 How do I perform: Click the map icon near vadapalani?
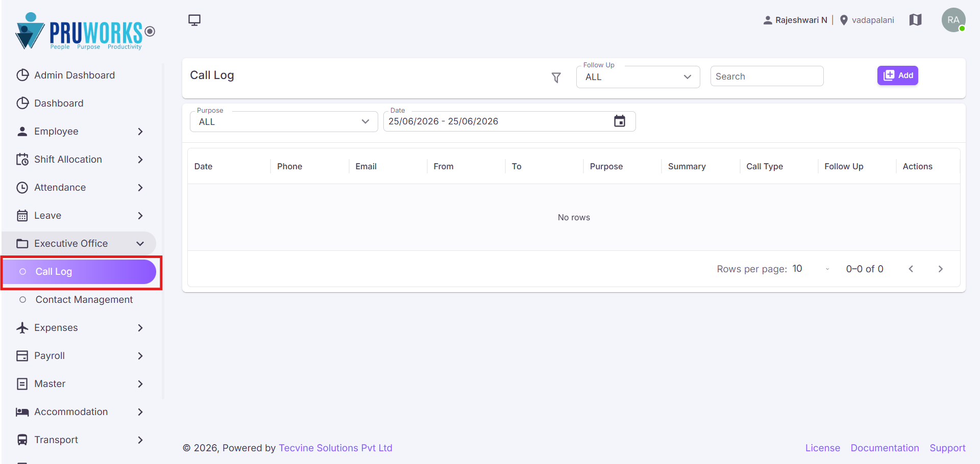(x=916, y=20)
